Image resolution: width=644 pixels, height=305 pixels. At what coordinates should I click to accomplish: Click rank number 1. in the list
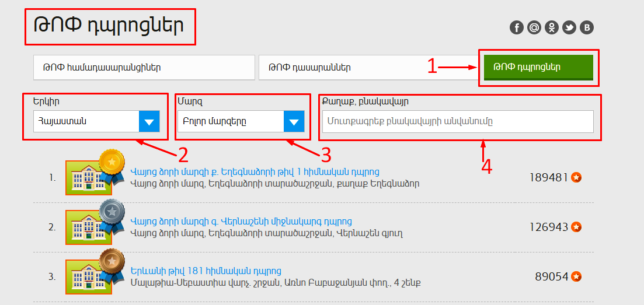coord(52,178)
